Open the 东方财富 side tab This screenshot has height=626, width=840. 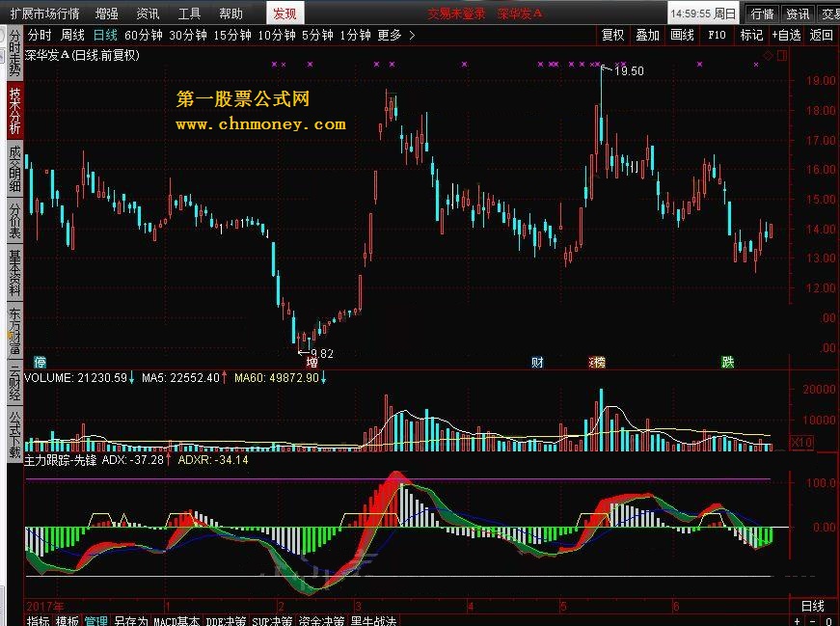tap(14, 330)
